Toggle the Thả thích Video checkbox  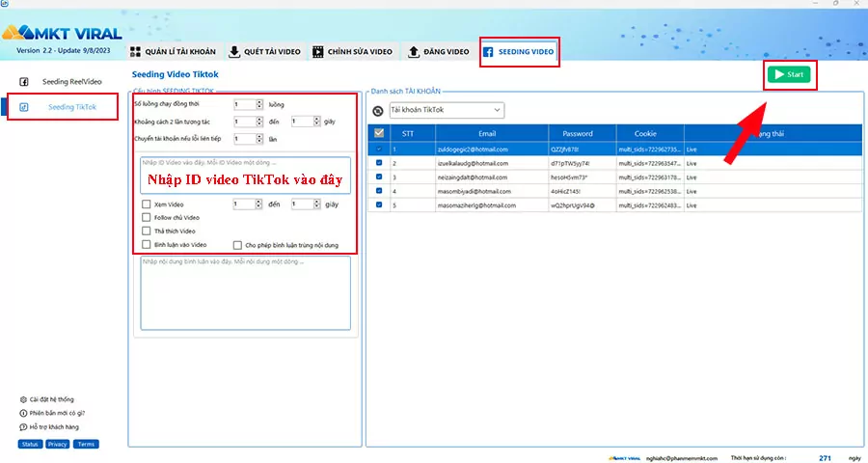coord(147,231)
